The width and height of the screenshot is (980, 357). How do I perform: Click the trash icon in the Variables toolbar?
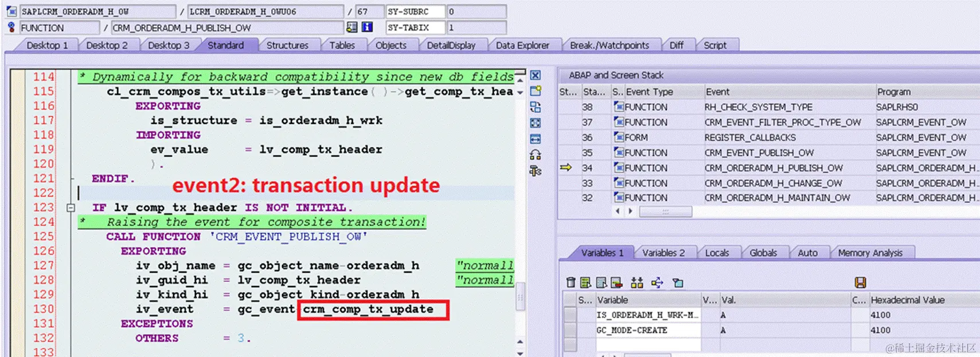click(571, 282)
